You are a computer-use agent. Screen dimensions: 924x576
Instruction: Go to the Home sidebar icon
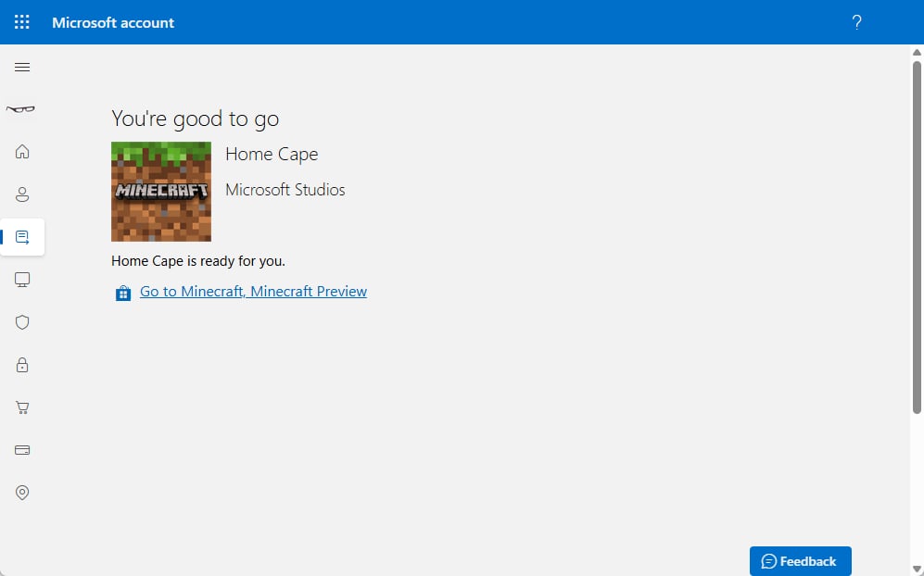point(22,151)
